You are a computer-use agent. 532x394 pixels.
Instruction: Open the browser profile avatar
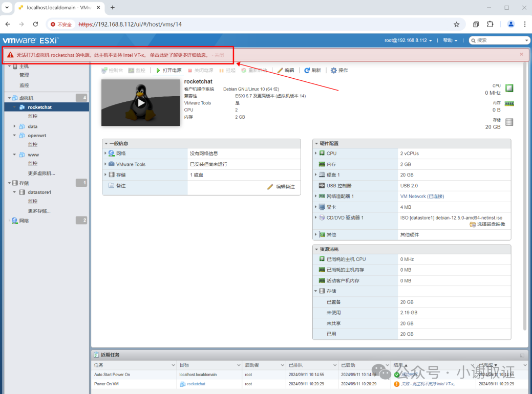[x=510, y=25]
